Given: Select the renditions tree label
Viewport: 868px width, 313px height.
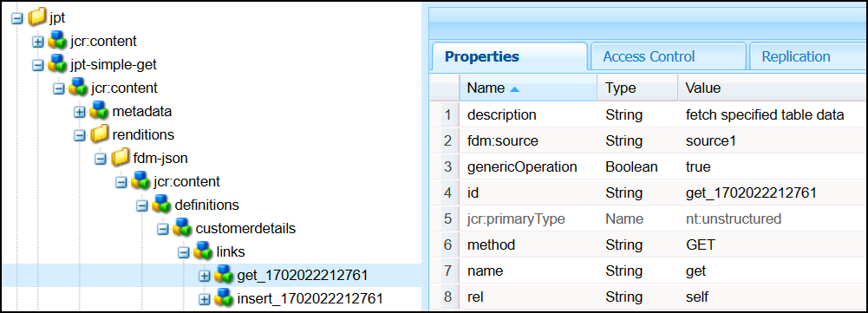Looking at the screenshot, I should 143,134.
